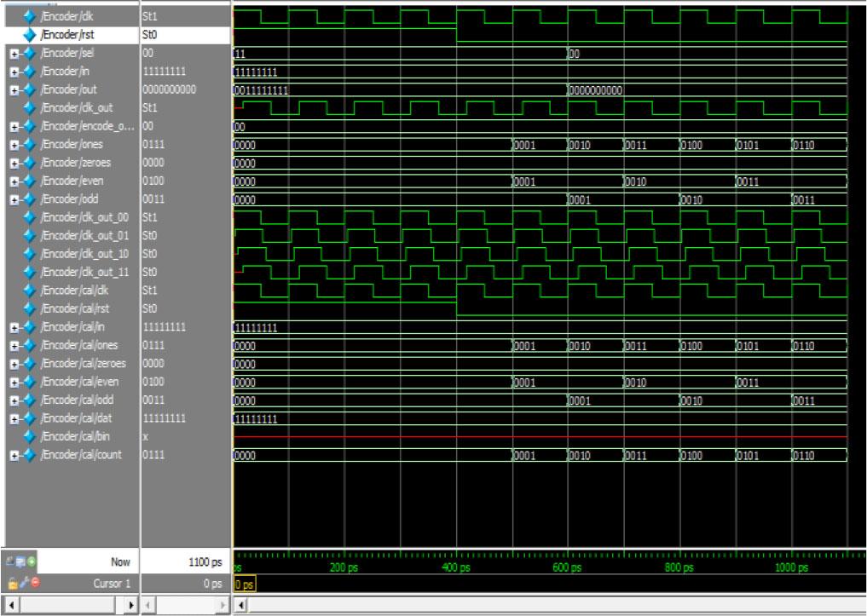
Task: Expand the /Encoder/sel bus signal
Action: point(14,53)
